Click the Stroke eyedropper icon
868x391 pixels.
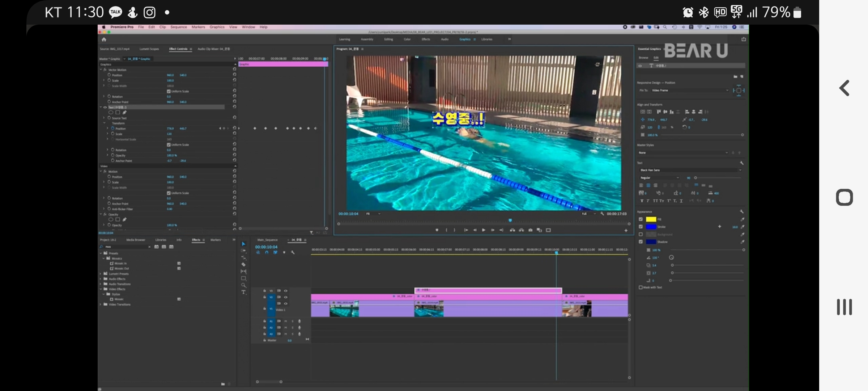tap(742, 227)
